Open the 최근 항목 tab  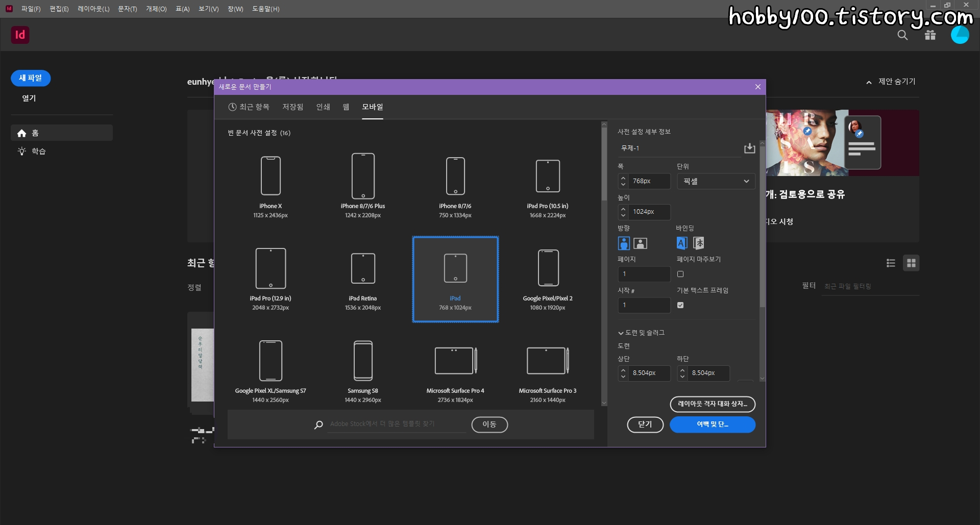point(249,107)
